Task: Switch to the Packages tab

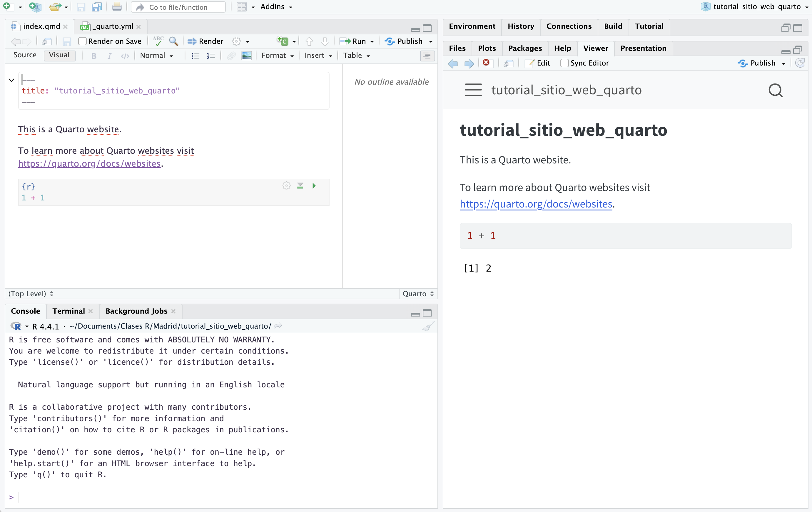Action: [525, 48]
